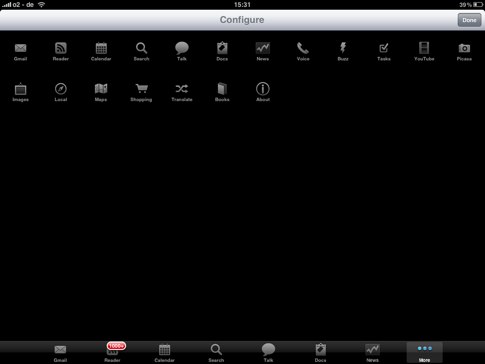Tap the Wi-Fi status icon
Viewport: 485px width, 364px height.
(41, 5)
